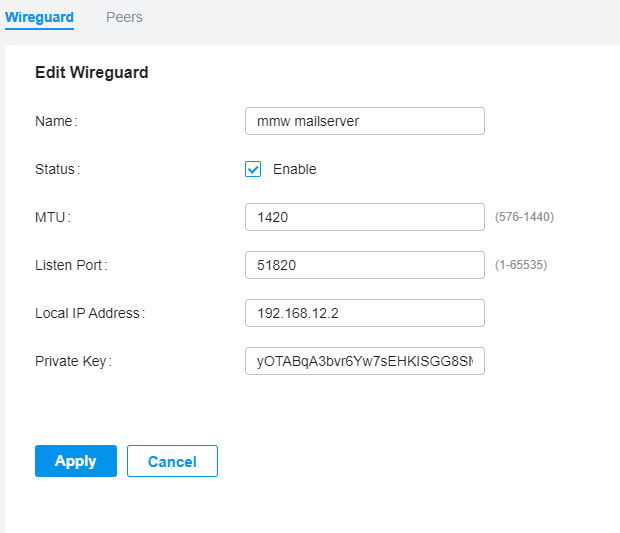Switch to the Peers tab
The image size is (620, 533).
pos(124,17)
